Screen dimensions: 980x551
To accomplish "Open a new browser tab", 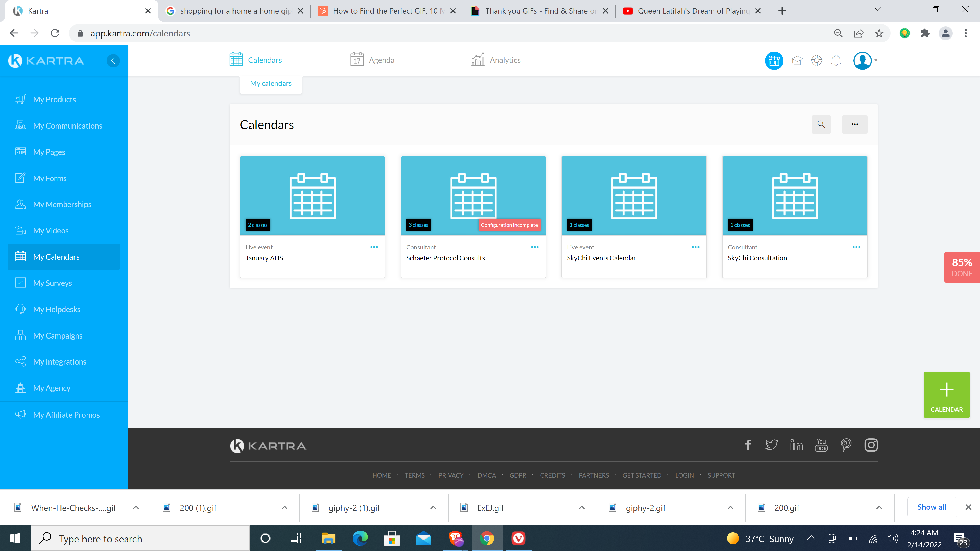I will pos(782,11).
